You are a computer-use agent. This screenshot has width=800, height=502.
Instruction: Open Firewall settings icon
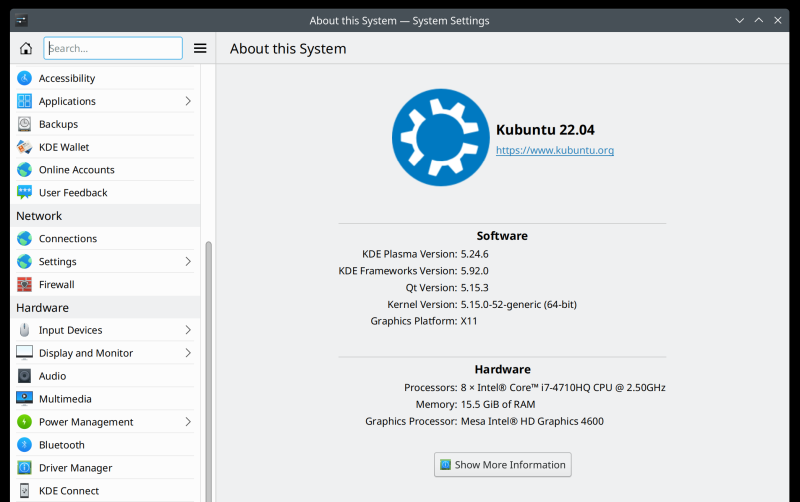click(x=24, y=284)
